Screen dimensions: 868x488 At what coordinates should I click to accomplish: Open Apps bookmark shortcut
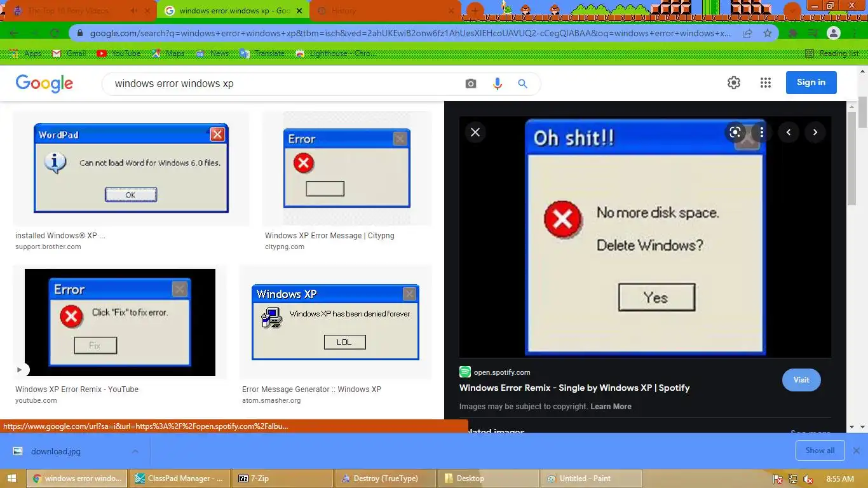(x=26, y=53)
